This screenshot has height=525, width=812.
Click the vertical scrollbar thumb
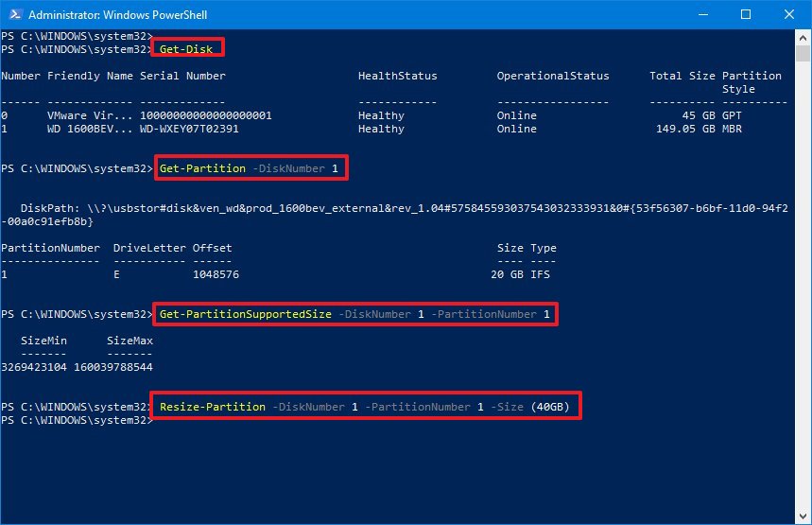[803, 53]
